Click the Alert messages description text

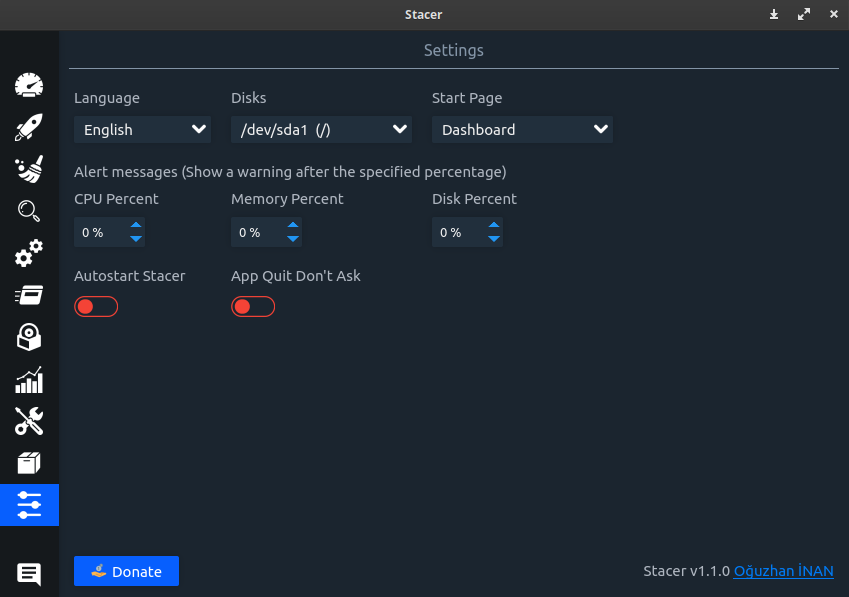[x=290, y=172]
